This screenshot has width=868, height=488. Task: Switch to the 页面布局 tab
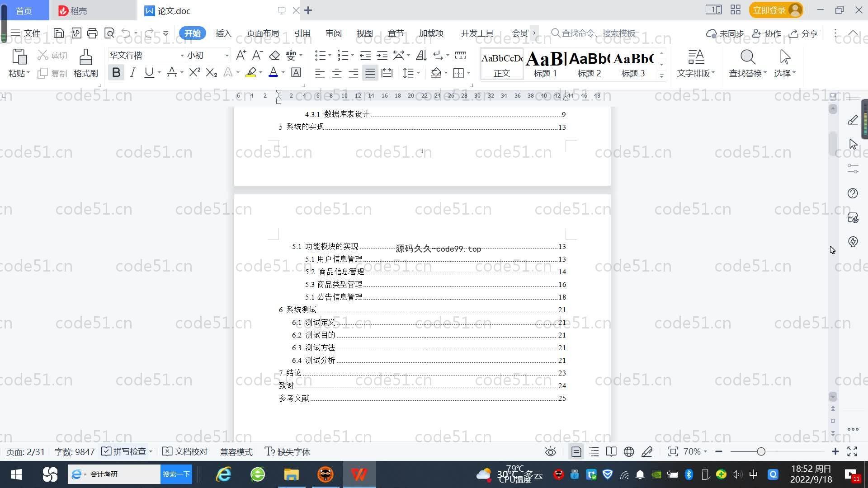tap(263, 33)
